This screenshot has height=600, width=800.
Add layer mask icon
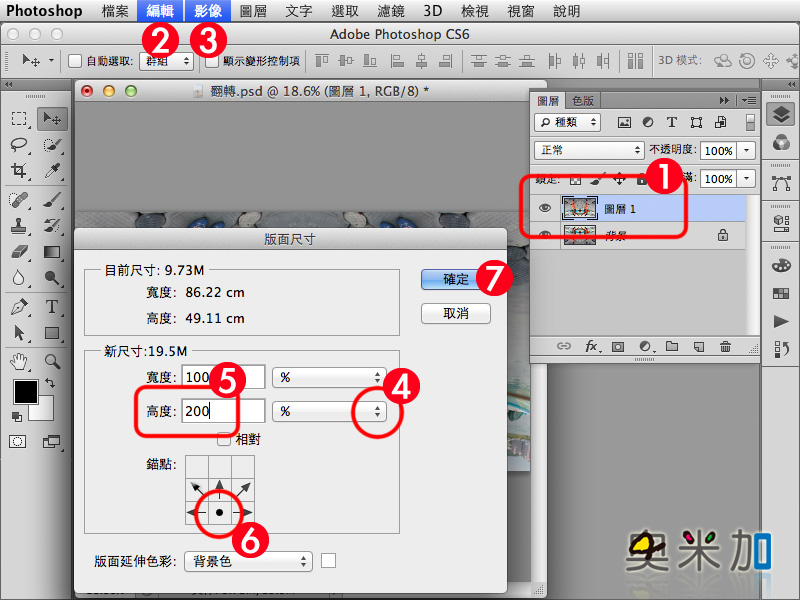[x=618, y=347]
